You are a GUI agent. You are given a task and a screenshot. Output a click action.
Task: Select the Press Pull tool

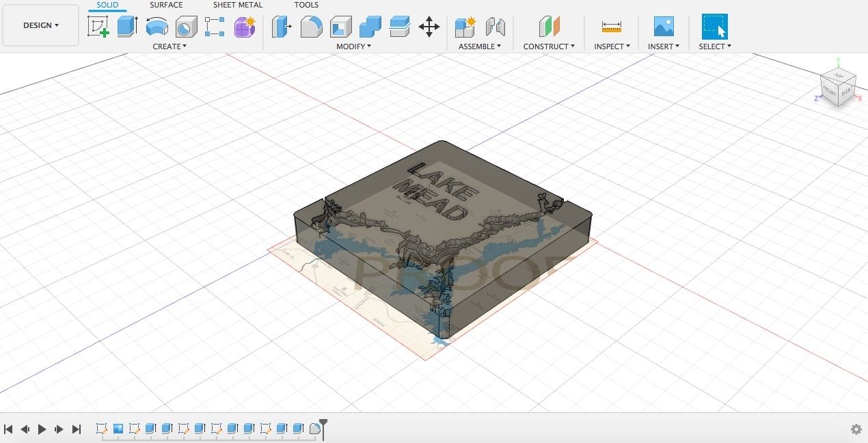point(282,27)
